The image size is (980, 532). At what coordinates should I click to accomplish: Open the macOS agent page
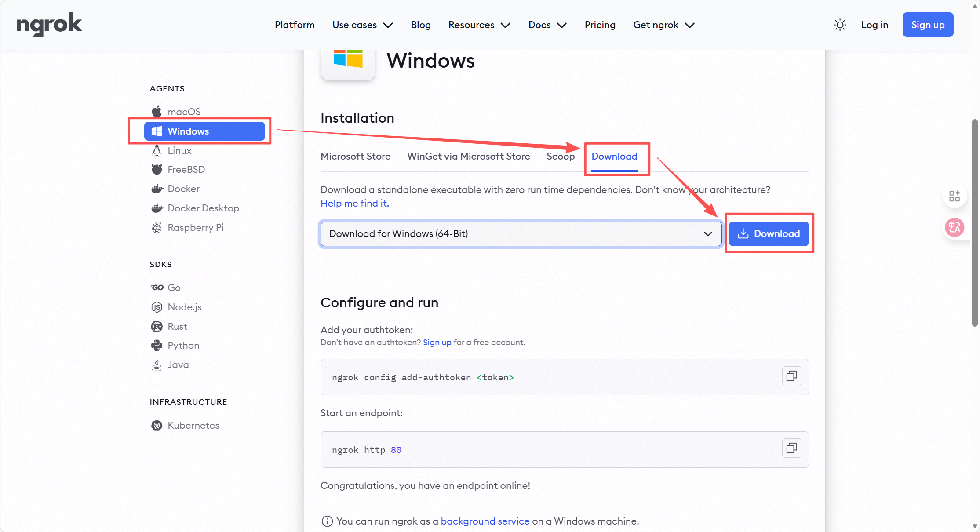tap(183, 112)
